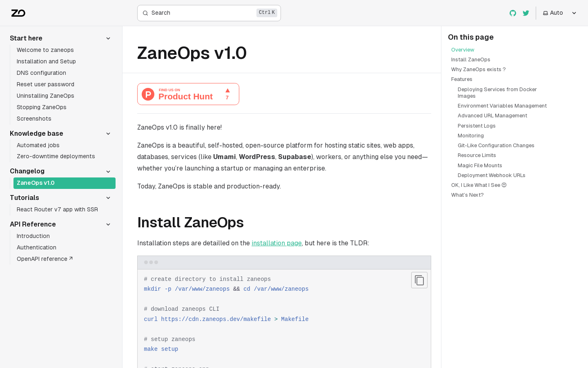Jump to Why ZaneOps exists section
The image size is (588, 368).
478,70
